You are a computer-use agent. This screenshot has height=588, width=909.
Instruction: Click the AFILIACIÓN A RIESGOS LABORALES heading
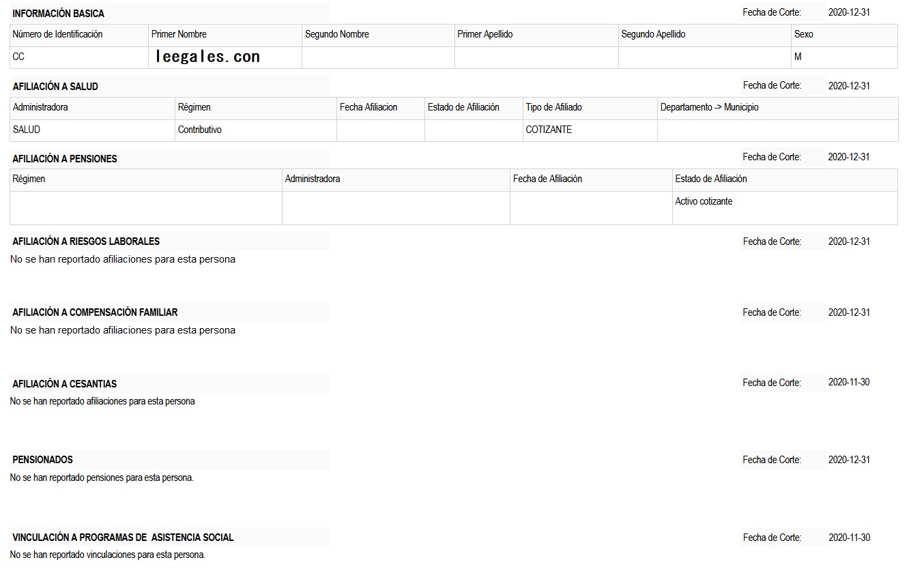(x=86, y=241)
